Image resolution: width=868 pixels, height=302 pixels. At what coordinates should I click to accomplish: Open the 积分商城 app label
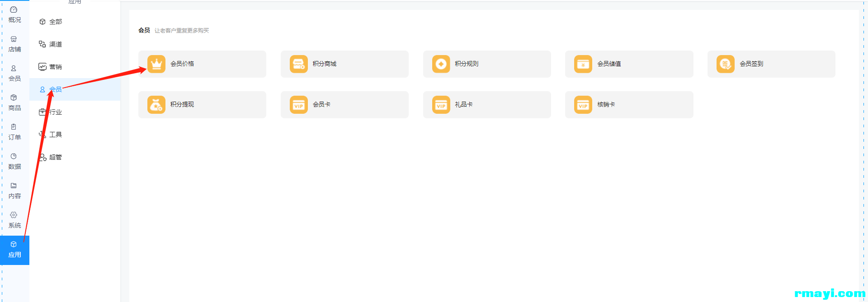(325, 64)
